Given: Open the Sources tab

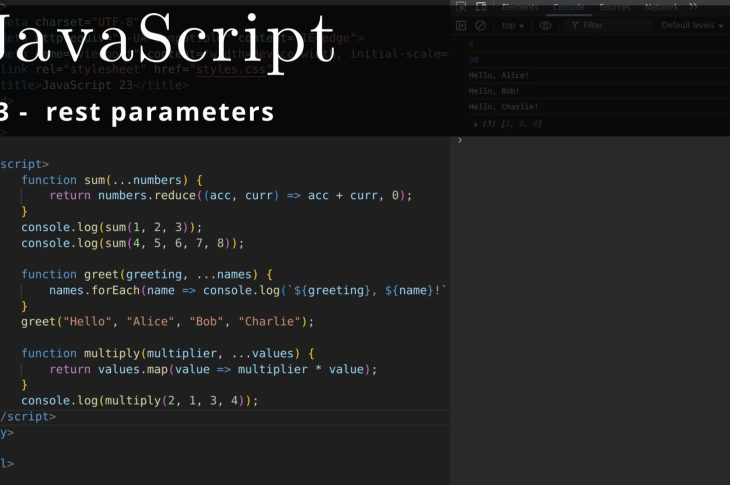Looking at the screenshot, I should coord(614,7).
